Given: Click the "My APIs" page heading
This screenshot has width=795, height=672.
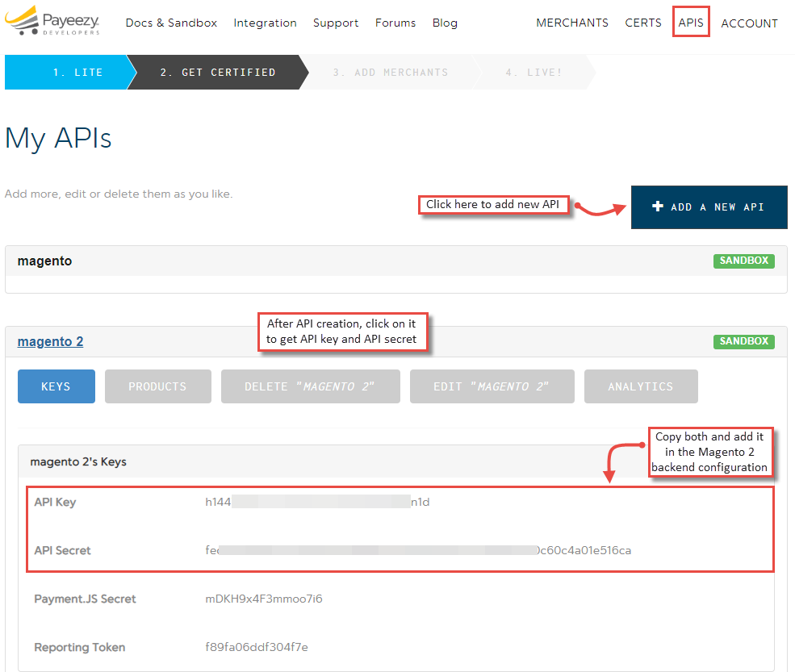Looking at the screenshot, I should (58, 138).
